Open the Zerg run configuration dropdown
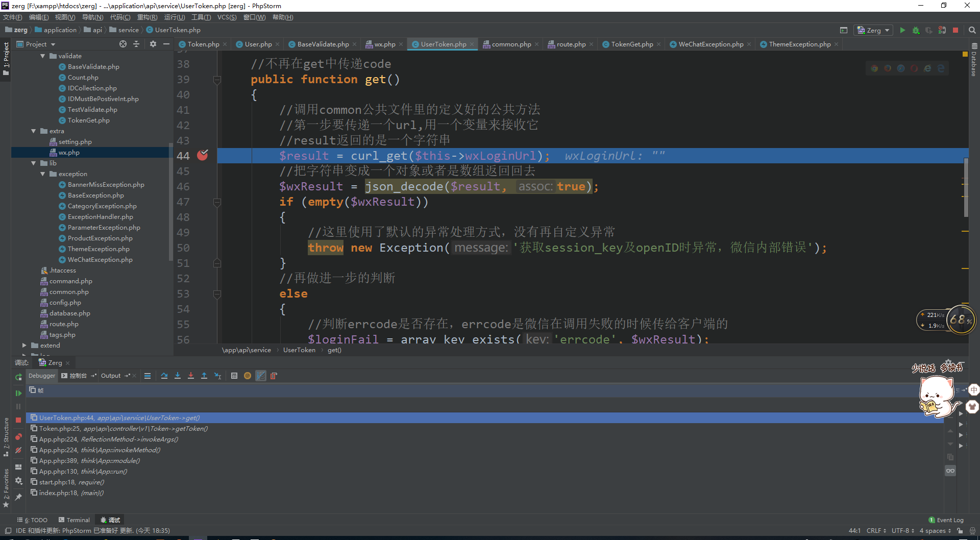The image size is (980, 540). [x=874, y=31]
